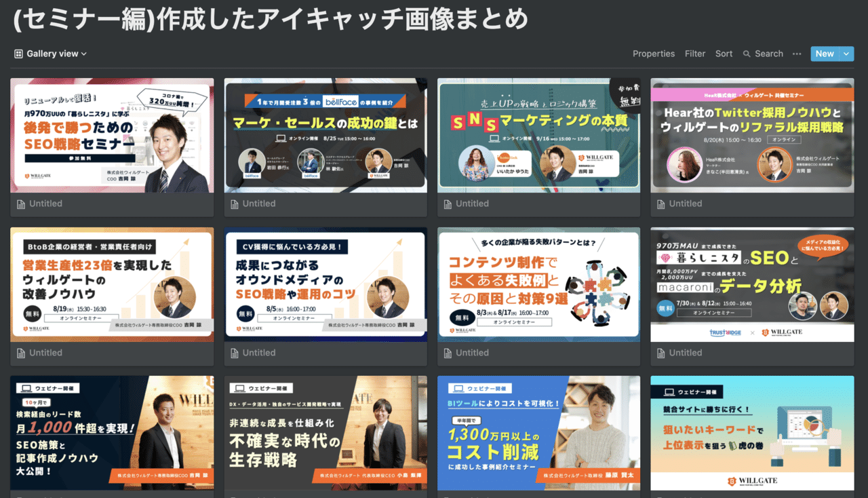Click the page icon under the SEO戦略セミナー card

tap(19, 203)
